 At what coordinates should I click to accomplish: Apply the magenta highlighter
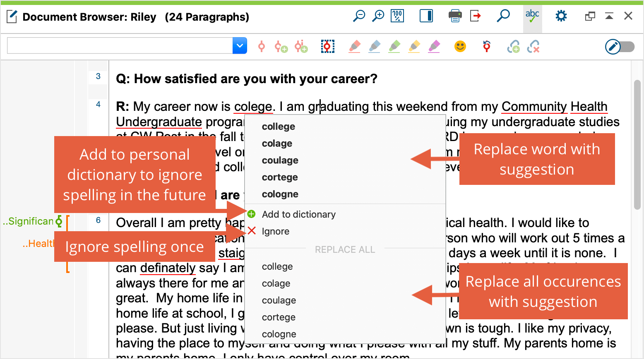tap(434, 46)
